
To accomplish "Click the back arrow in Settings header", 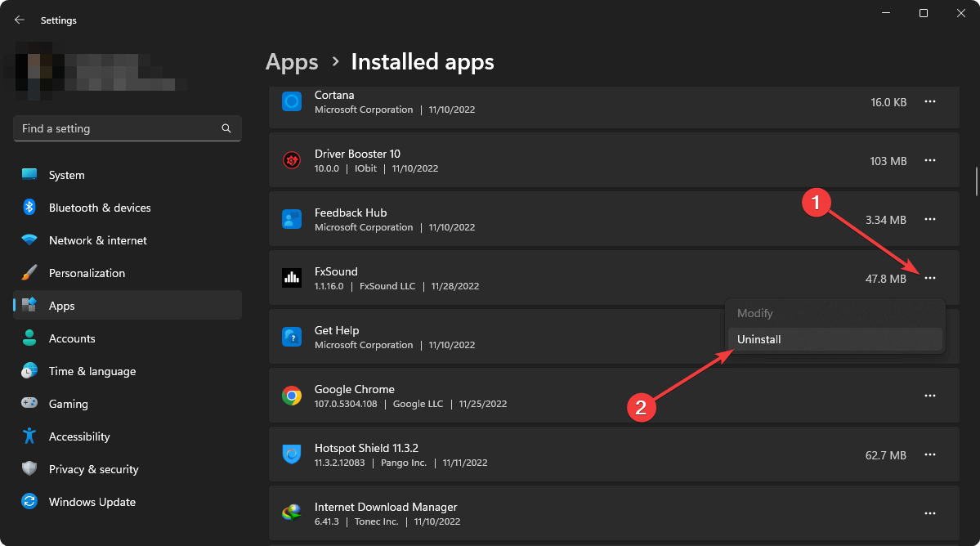I will (20, 20).
